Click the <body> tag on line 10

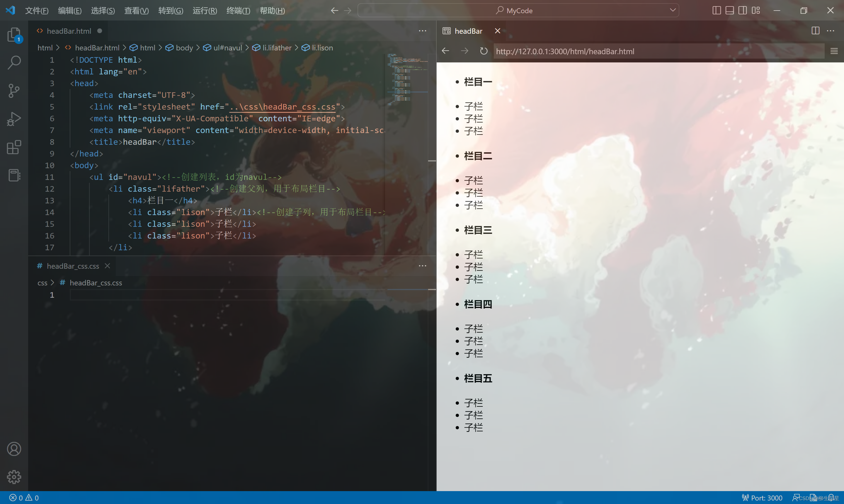coord(84,165)
